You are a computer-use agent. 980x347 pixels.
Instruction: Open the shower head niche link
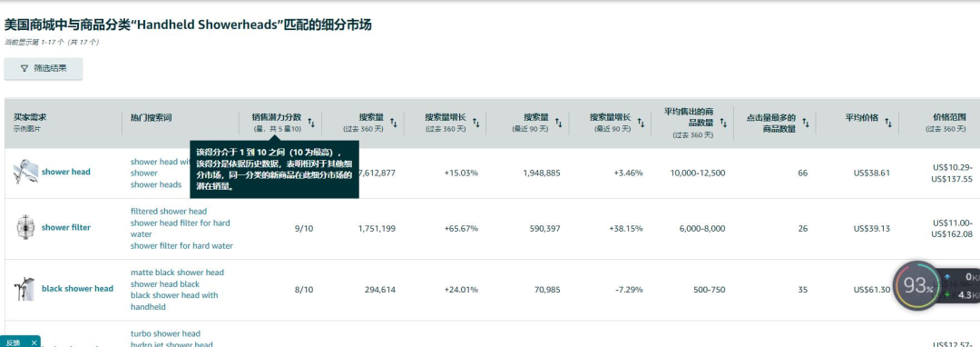(65, 172)
